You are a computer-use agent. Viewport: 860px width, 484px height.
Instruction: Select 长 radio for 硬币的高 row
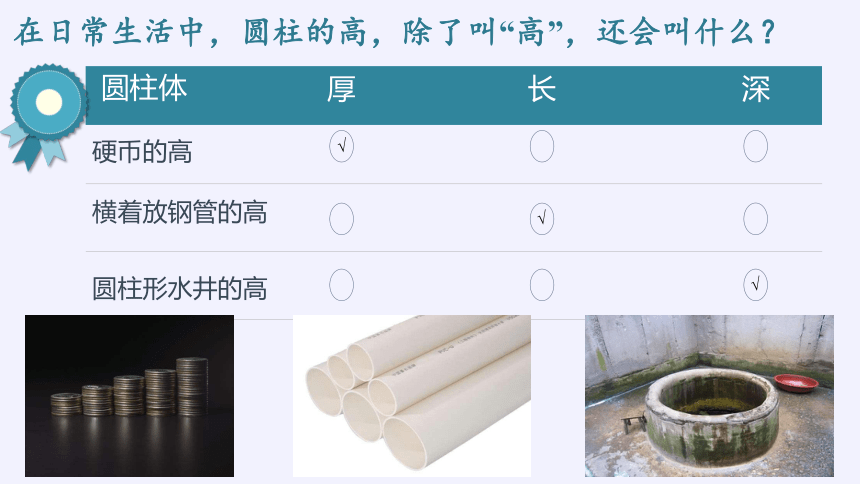tap(542, 147)
